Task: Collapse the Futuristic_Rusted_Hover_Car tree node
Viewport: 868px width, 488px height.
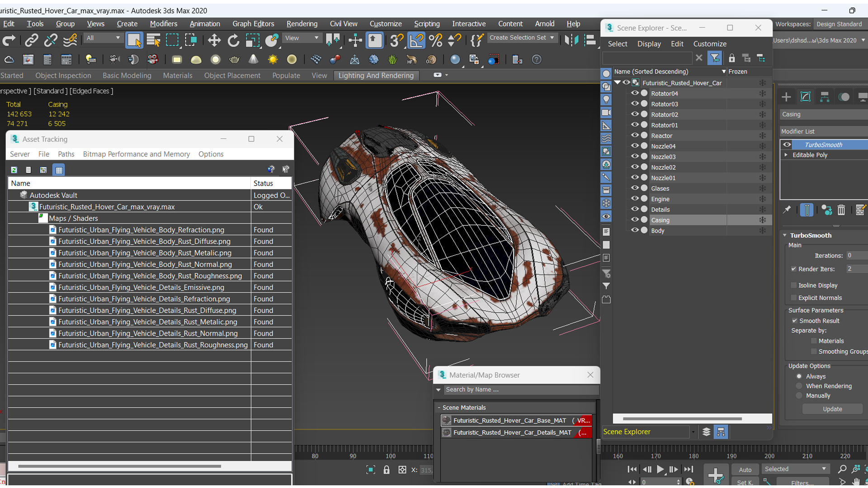Action: [x=617, y=83]
